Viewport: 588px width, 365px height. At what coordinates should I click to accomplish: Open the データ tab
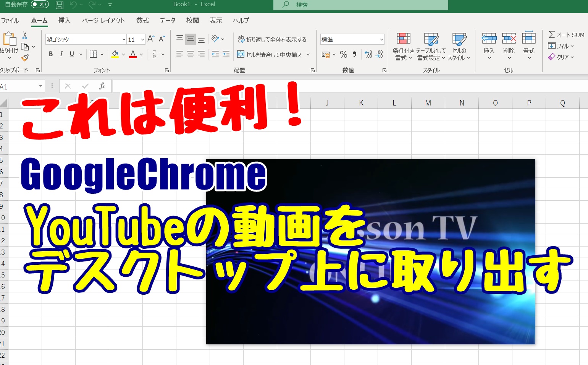[x=168, y=21]
